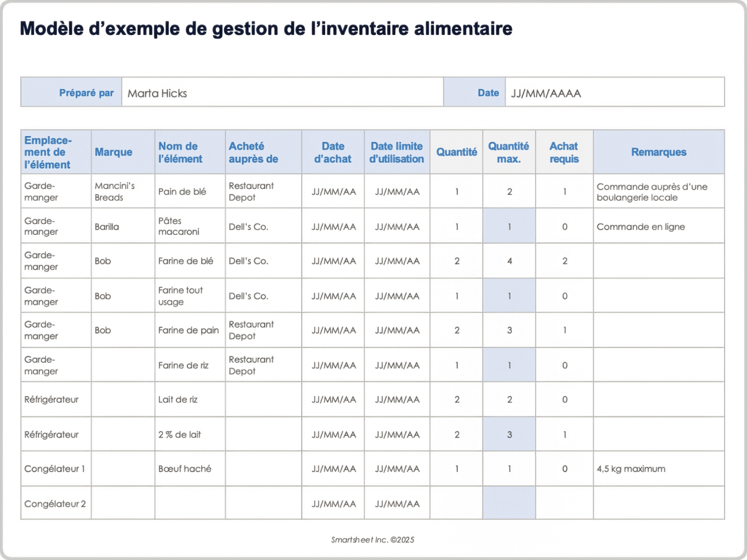The width and height of the screenshot is (747, 560).
Task: Click the Date limite d'utilisation header
Action: (x=396, y=152)
